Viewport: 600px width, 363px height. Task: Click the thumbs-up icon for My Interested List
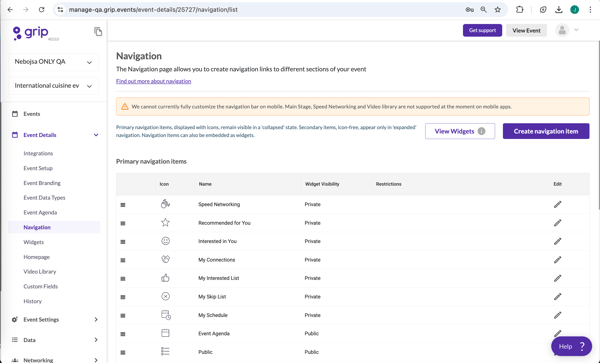165,278
